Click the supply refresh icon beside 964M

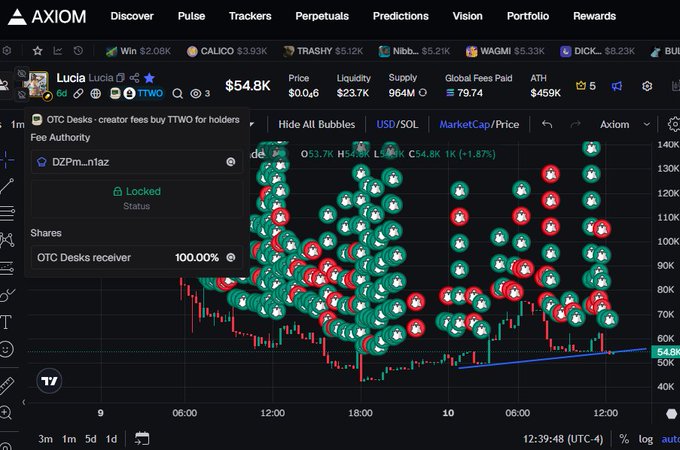[423, 93]
